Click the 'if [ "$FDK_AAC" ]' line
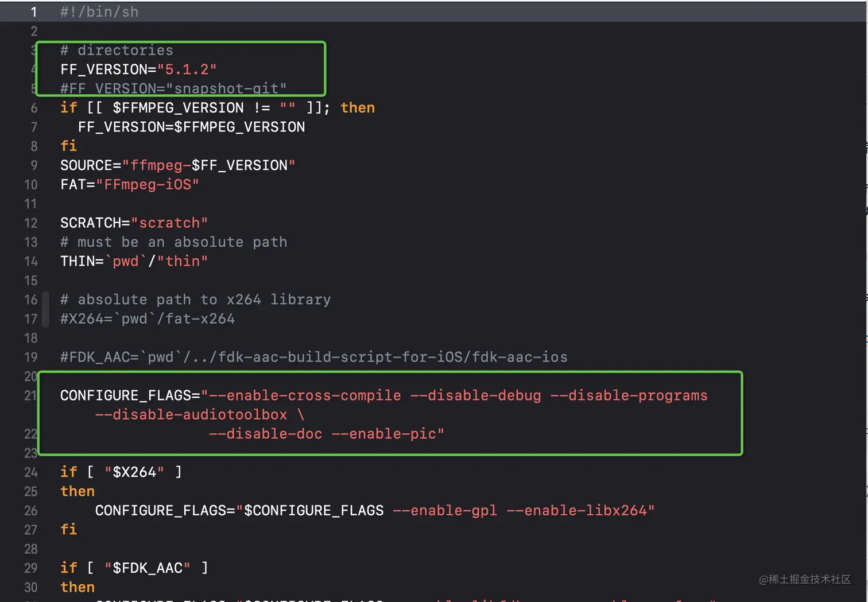Screen dimensions: 868x602 (x=134, y=568)
